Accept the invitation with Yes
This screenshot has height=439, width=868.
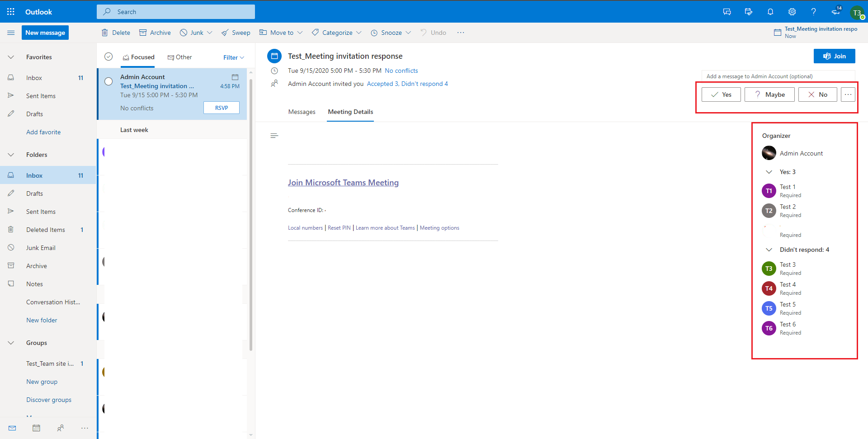pyautogui.click(x=721, y=94)
